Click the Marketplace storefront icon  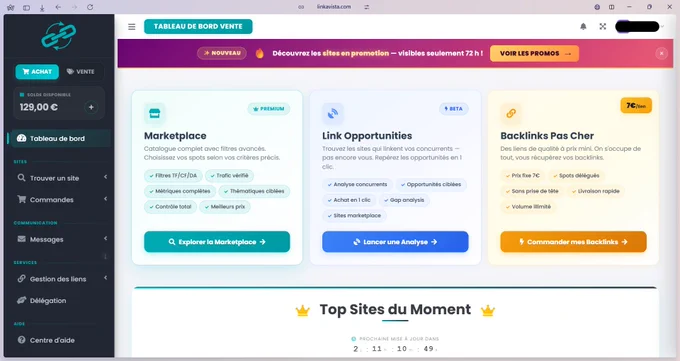pyautogui.click(x=154, y=113)
